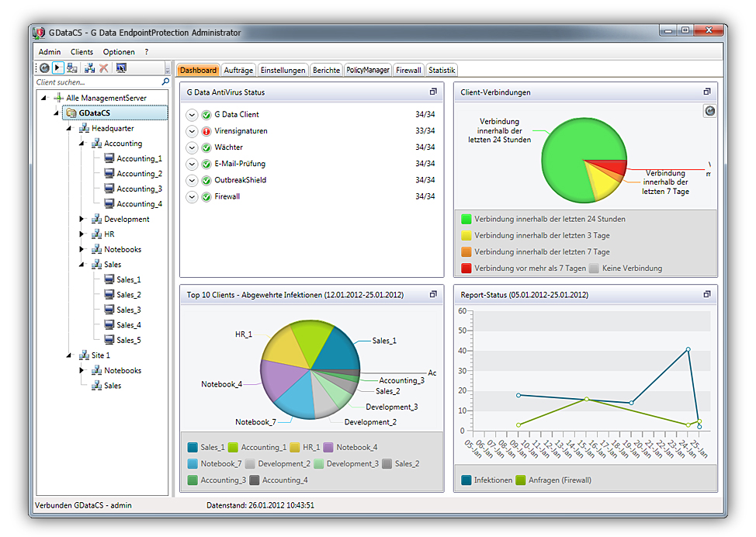The image size is (756, 537).
Task: Select Sales_3 client in the tree
Action: (x=128, y=310)
